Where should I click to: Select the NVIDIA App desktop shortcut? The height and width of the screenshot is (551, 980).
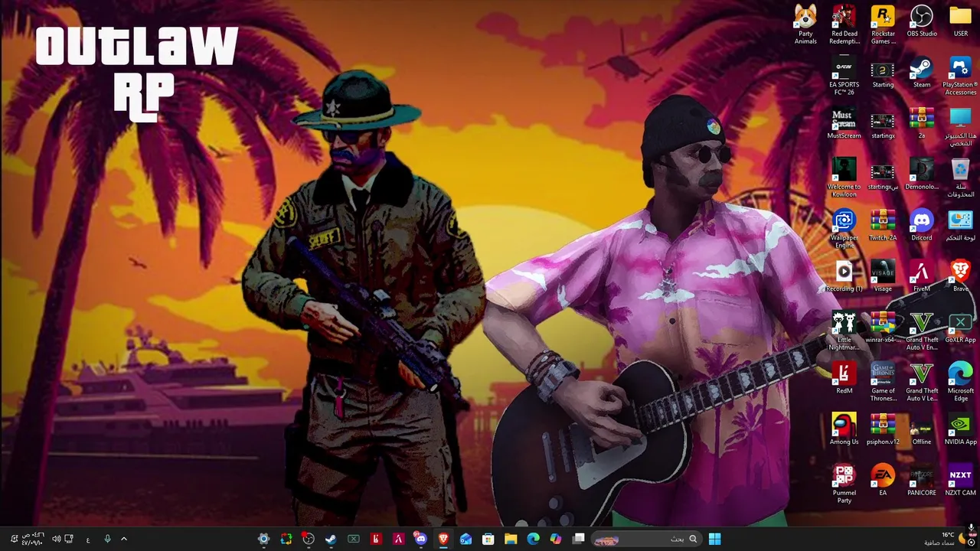point(960,429)
